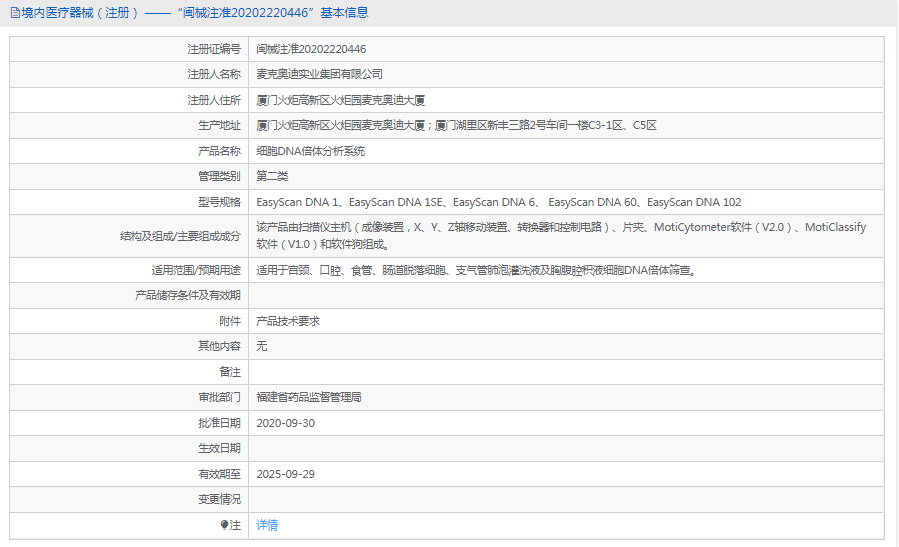Click expiry date 2025-09-29
This screenshot has width=899, height=547.
point(286,474)
